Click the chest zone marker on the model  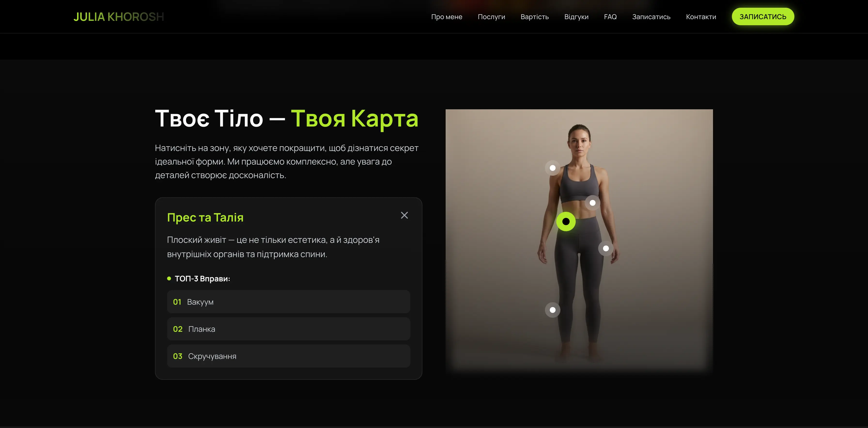[593, 203]
